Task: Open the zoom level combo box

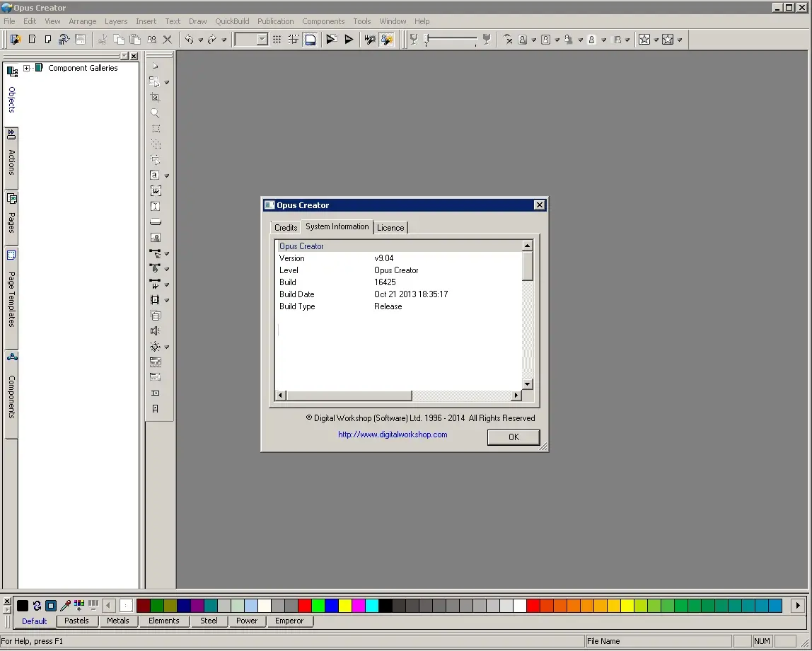Action: coord(251,40)
